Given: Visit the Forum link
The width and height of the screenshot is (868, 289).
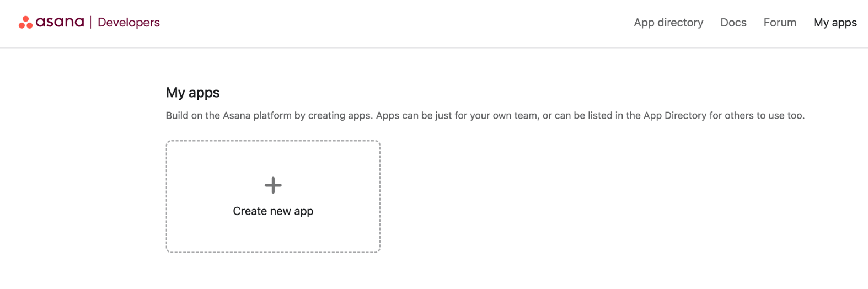Looking at the screenshot, I should [x=780, y=23].
